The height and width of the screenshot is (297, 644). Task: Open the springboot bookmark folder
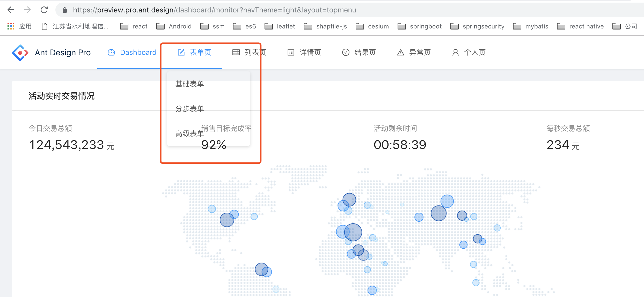(420, 26)
